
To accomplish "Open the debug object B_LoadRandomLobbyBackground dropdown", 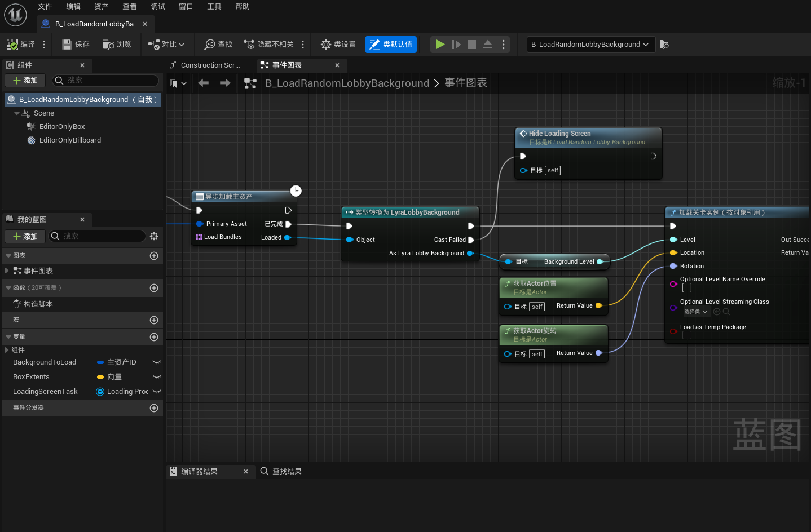I will click(590, 45).
